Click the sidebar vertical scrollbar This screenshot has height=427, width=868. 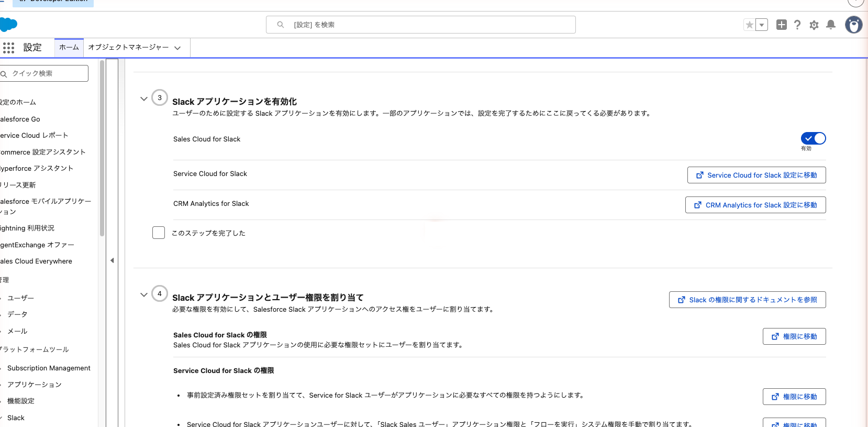pyautogui.click(x=102, y=149)
